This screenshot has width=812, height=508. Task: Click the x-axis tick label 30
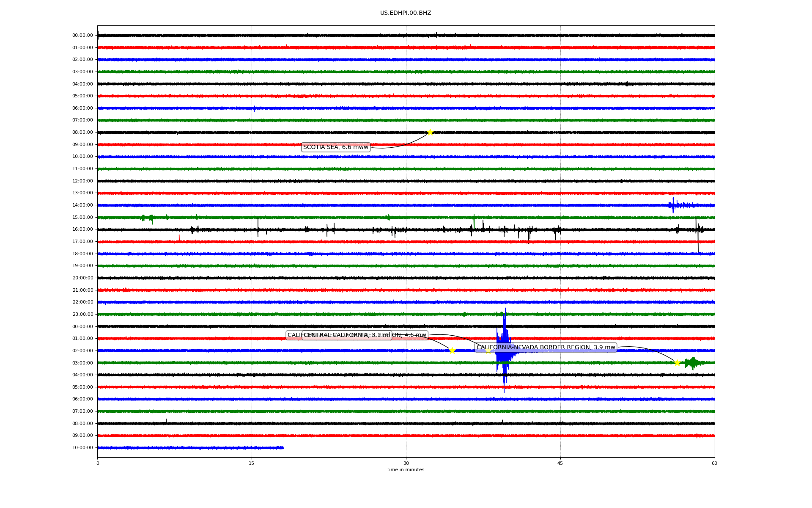(406, 464)
